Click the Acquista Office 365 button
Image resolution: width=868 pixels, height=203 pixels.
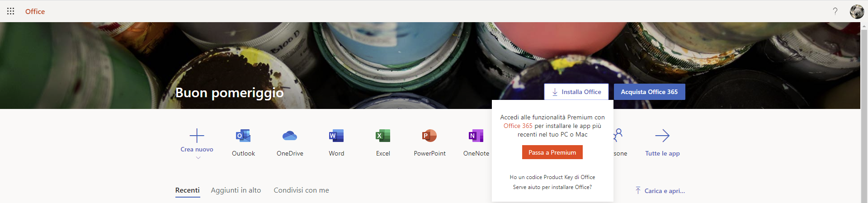click(x=649, y=92)
